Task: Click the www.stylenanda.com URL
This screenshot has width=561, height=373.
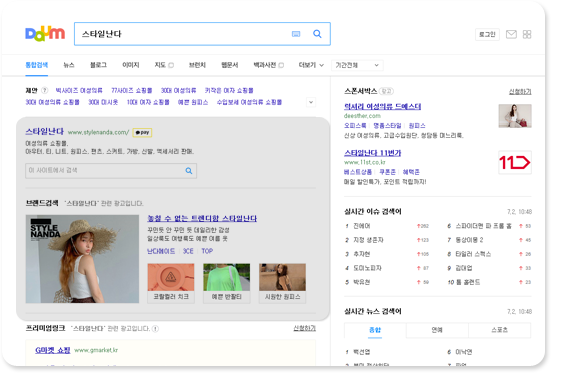Action: 98,132
